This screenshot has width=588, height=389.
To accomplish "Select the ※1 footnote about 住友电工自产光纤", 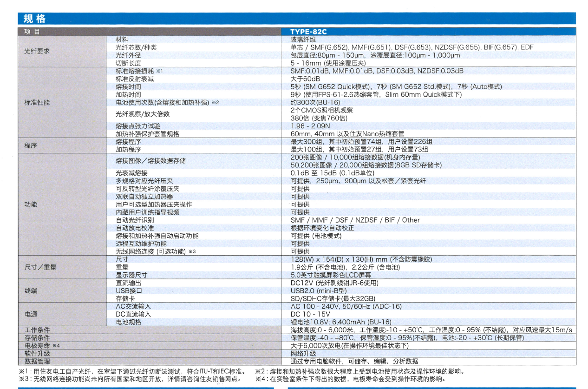I will click(x=131, y=371).
